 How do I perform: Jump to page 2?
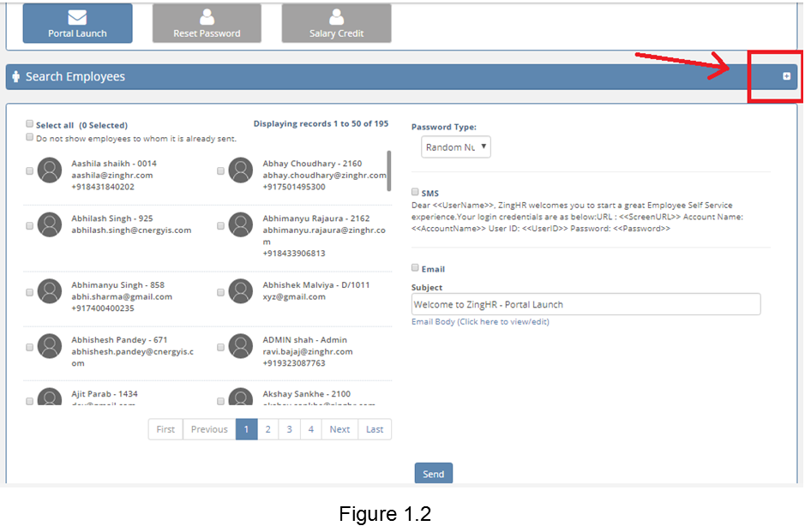click(268, 429)
